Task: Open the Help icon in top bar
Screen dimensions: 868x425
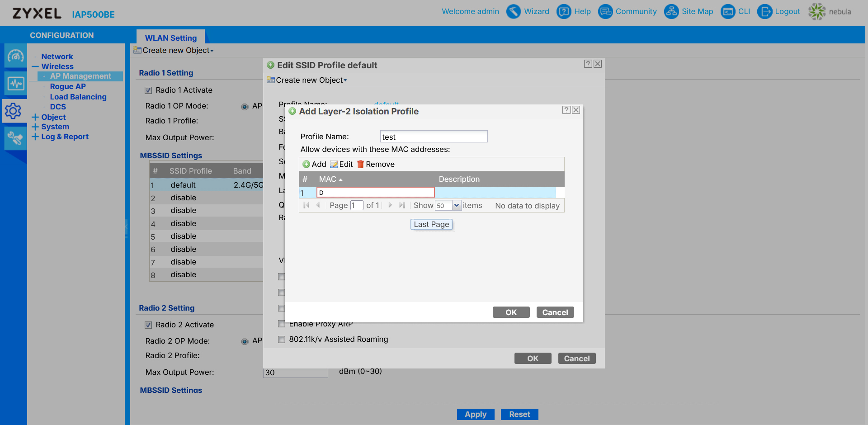Action: pyautogui.click(x=564, y=11)
